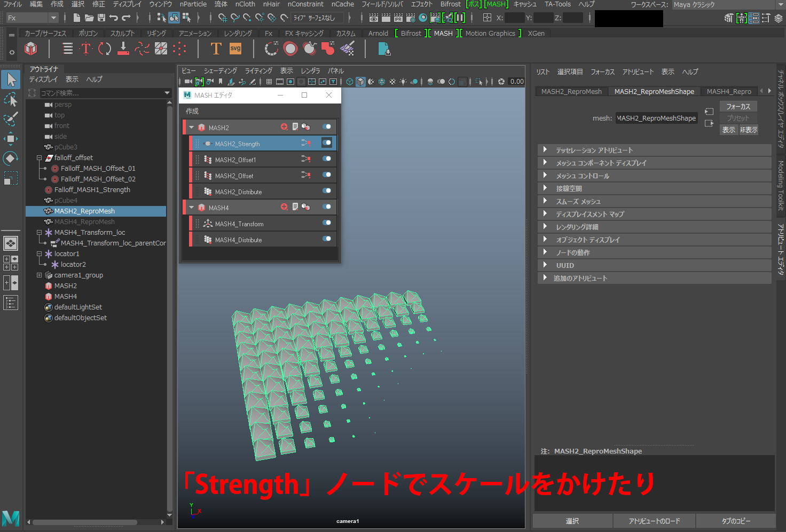Open the MASH shelf tab
The height and width of the screenshot is (532, 786).
pyautogui.click(x=443, y=33)
